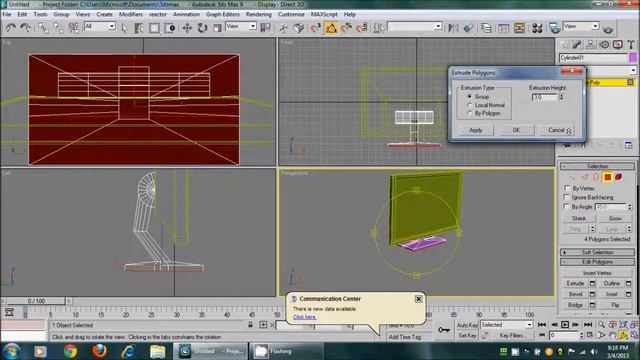Click the Redo toolbar icon

click(x=25, y=28)
